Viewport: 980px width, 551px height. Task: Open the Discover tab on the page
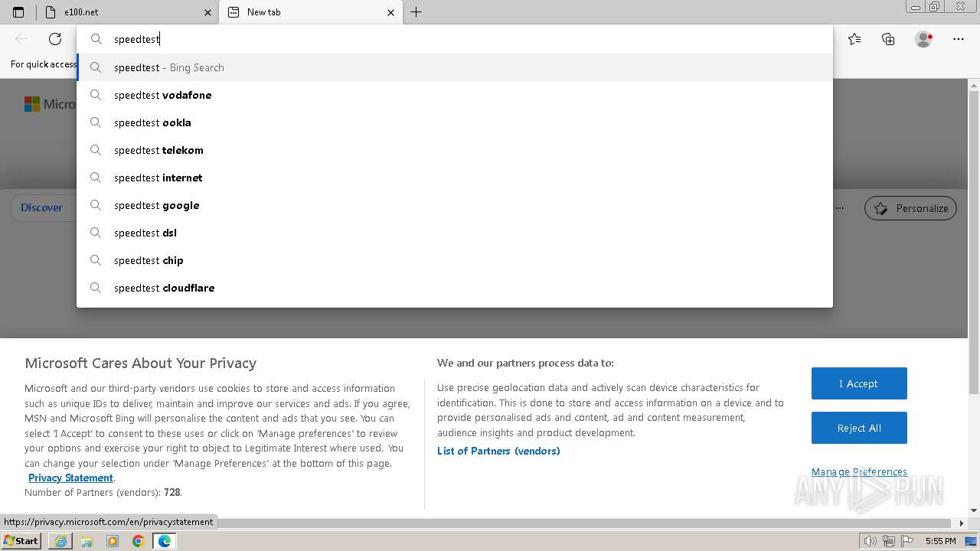click(41, 207)
